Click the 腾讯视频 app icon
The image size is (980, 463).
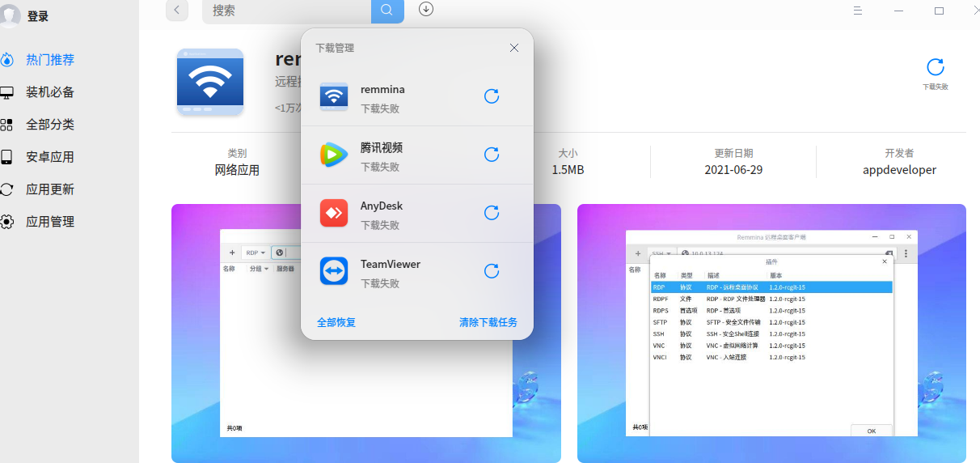pyautogui.click(x=334, y=155)
